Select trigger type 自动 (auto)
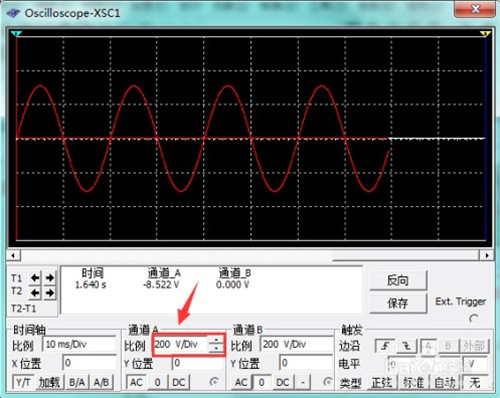500x398 pixels. 445,383
